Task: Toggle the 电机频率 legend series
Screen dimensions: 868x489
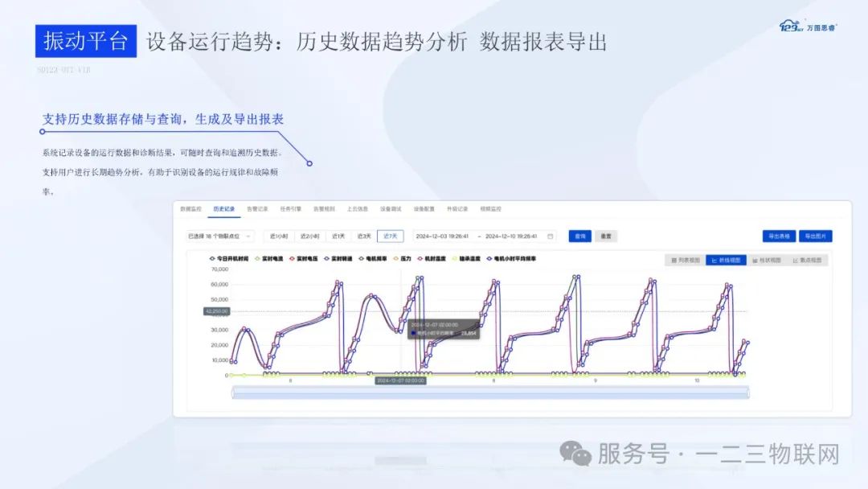Action: (x=373, y=259)
